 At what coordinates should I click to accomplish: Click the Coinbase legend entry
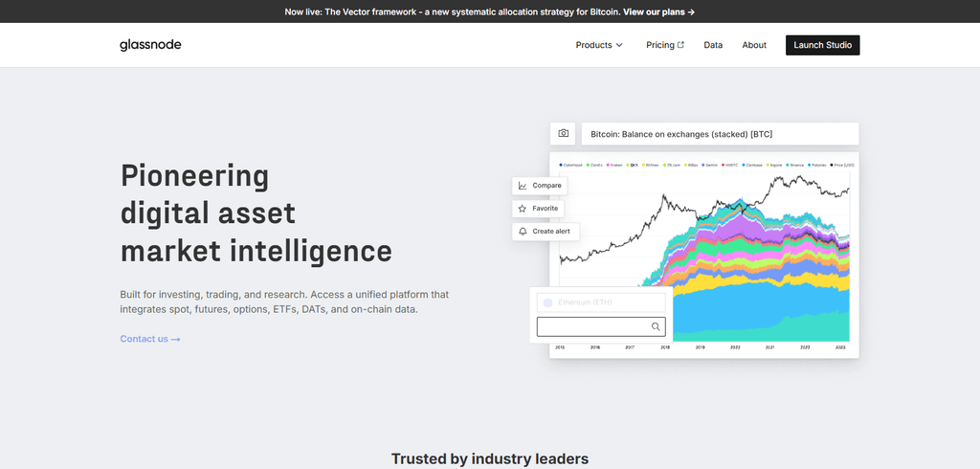(752, 165)
